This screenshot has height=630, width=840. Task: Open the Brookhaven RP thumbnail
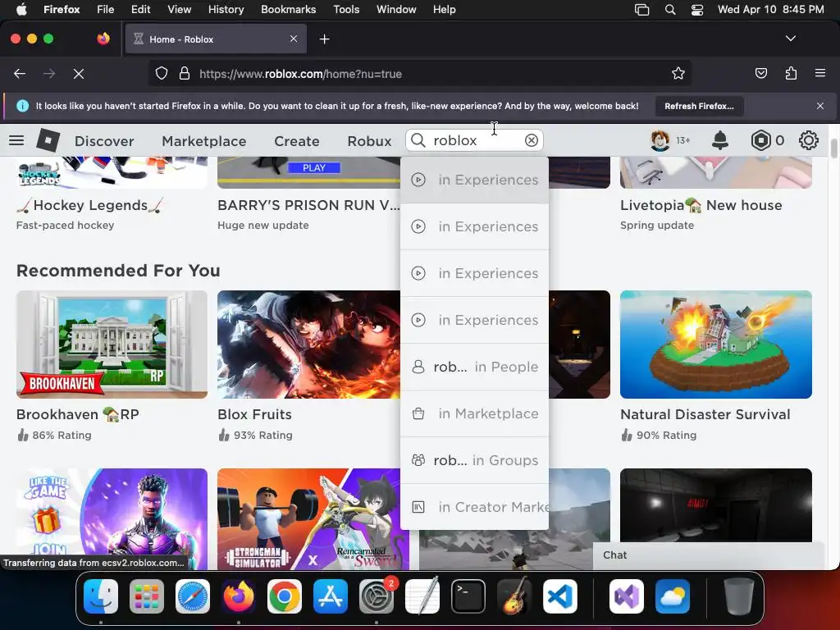click(112, 345)
